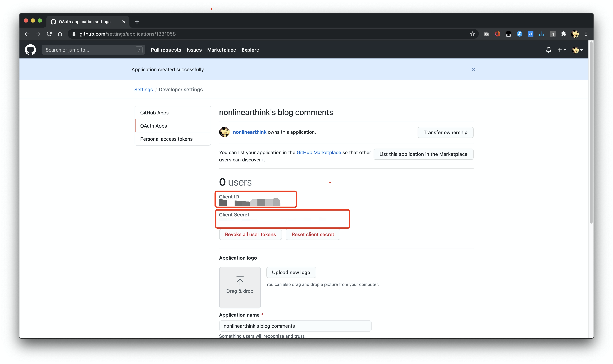Viewport: 613px width, 364px height.
Task: Click the Transfer ownership button
Action: (445, 132)
